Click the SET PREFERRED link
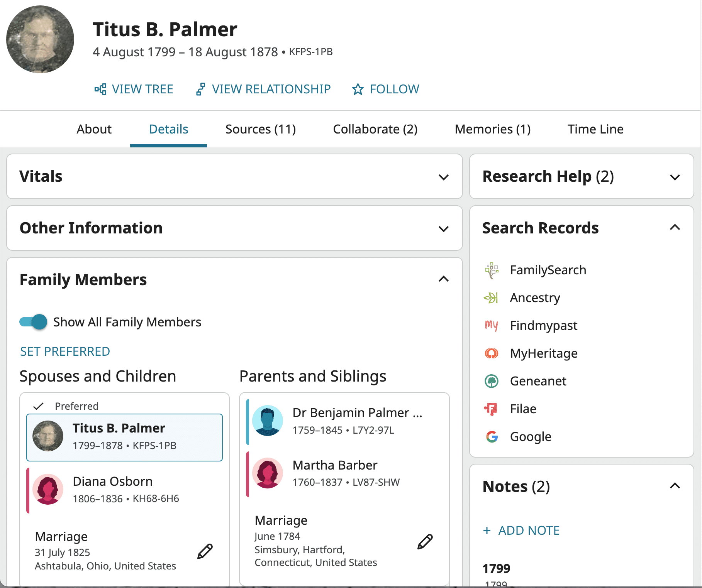The width and height of the screenshot is (702, 588). click(x=65, y=351)
